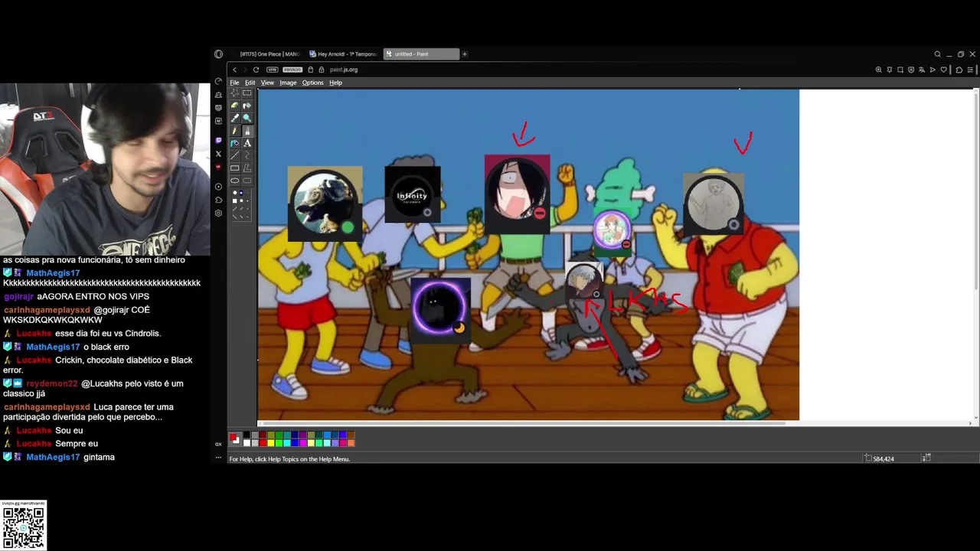Viewport: 980px width, 551px height.
Task: Select the Rounded Rectangle tool
Action: (x=247, y=181)
